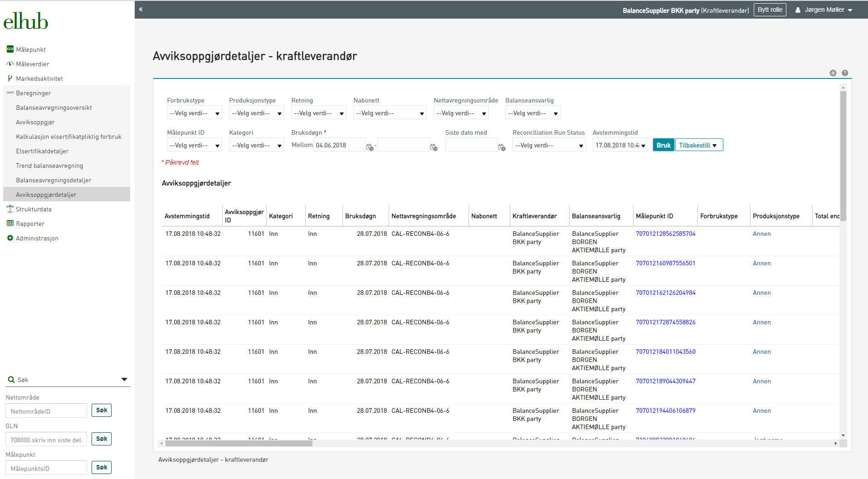Image resolution: width=868 pixels, height=479 pixels.
Task: Click Søk button next to GLN field
Action: click(x=102, y=439)
